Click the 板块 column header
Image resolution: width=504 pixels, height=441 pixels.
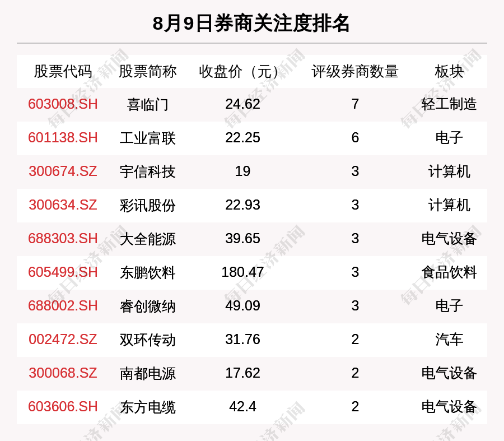tap(449, 71)
